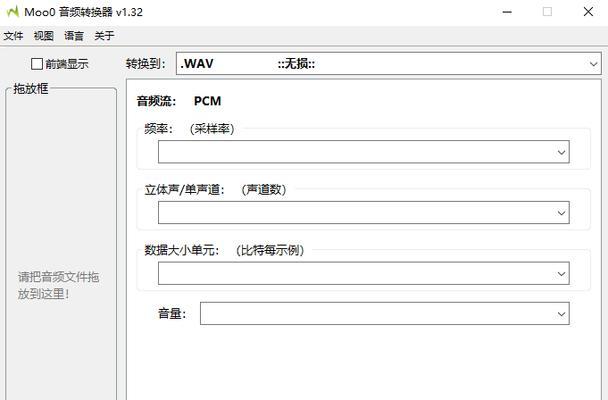Click the Moo0 app logo icon
The height and width of the screenshot is (400, 608).
click(x=13, y=12)
